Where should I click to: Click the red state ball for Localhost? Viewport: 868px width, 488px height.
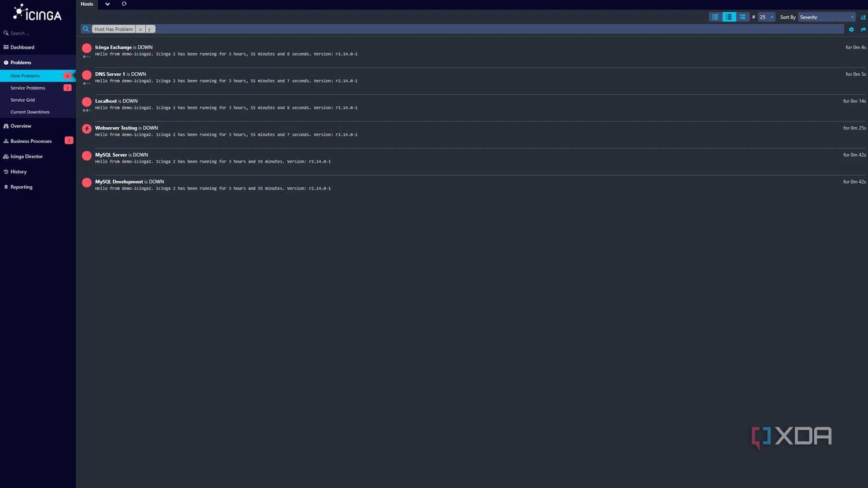pyautogui.click(x=87, y=102)
